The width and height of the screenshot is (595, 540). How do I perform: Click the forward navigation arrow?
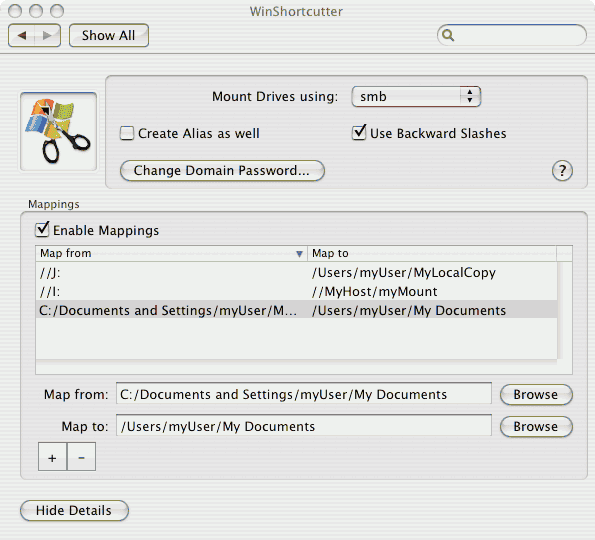click(47, 35)
